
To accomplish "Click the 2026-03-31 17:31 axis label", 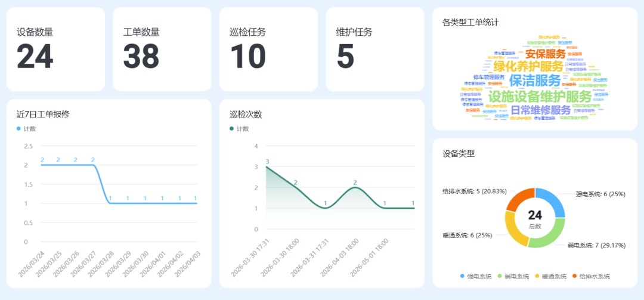I will 309,256.
